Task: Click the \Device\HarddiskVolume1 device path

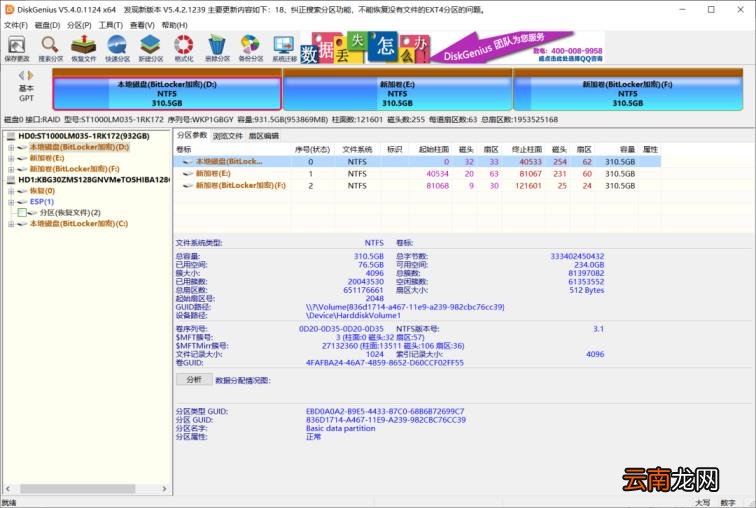Action: (353, 316)
